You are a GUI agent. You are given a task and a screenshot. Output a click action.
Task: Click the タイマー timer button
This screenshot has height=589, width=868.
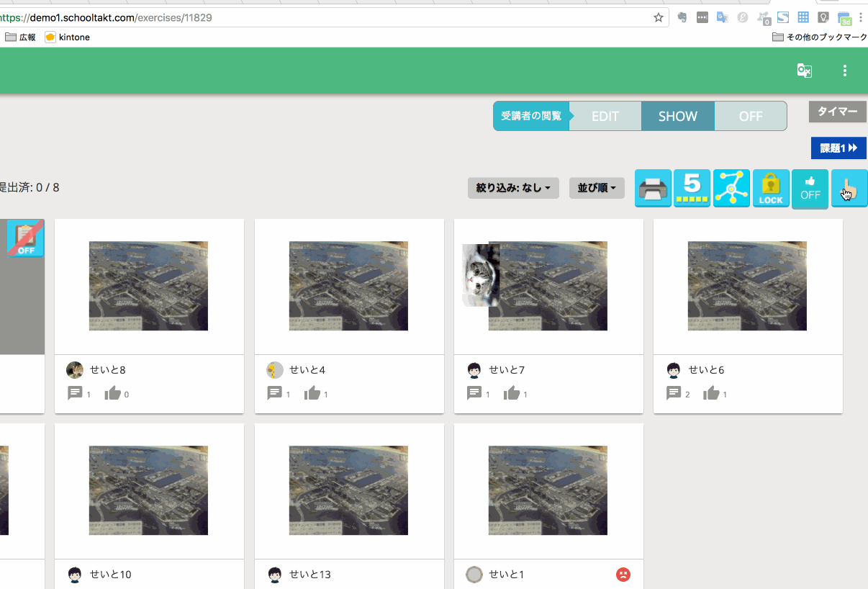coord(838,112)
